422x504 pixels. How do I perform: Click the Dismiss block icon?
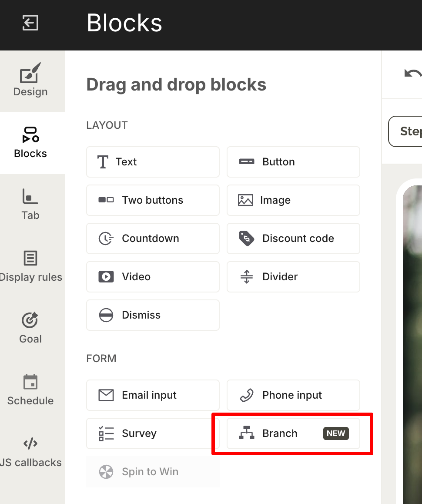106,315
